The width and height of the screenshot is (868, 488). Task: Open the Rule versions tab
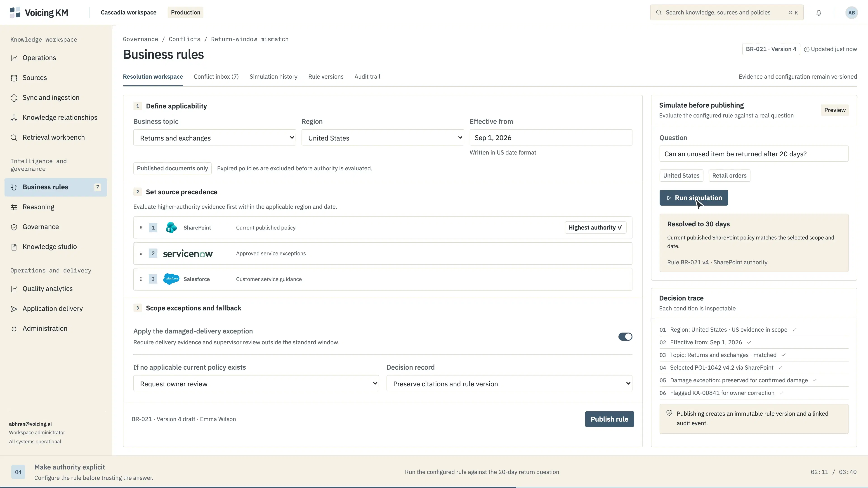326,77
